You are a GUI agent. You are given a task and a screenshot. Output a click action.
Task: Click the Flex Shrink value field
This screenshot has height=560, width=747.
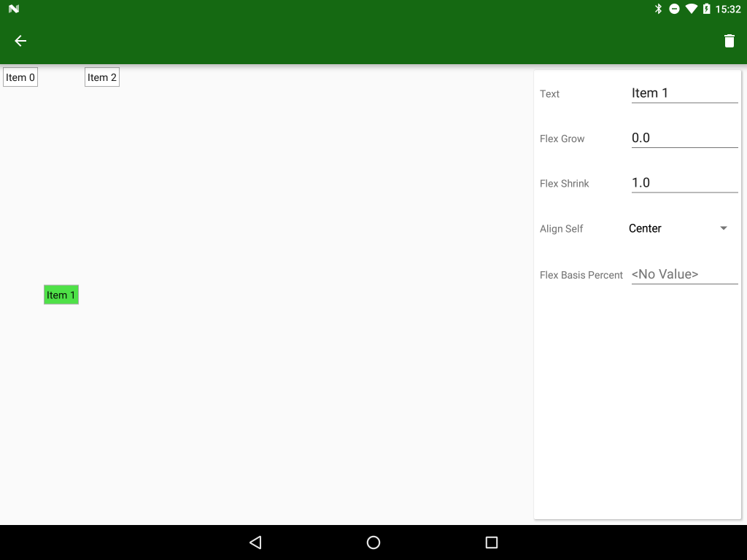pyautogui.click(x=683, y=183)
